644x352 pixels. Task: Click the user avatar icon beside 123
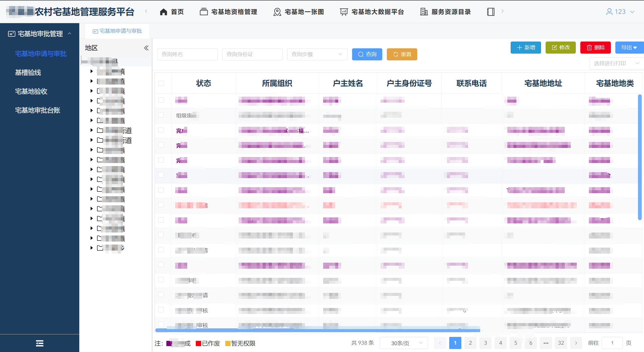[x=609, y=12]
